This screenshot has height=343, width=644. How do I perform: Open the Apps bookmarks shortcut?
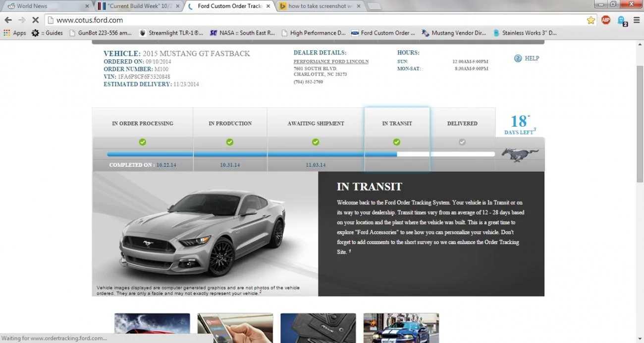pos(15,33)
